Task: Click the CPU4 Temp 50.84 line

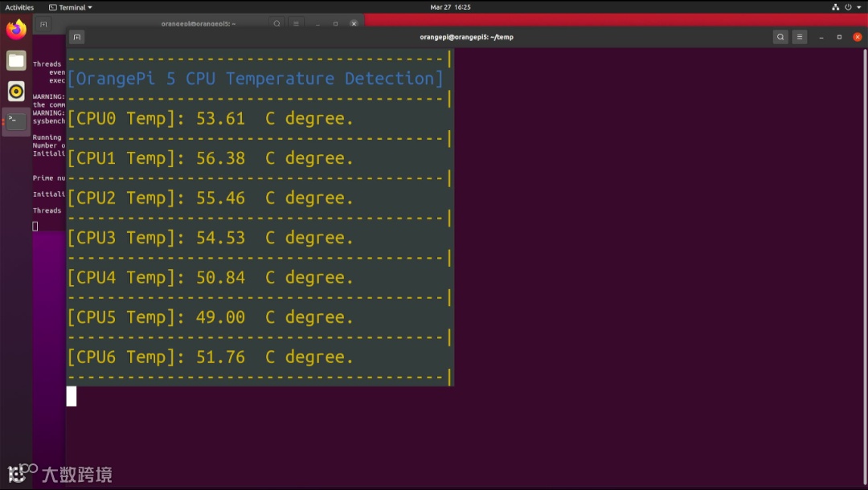Action: 210,278
